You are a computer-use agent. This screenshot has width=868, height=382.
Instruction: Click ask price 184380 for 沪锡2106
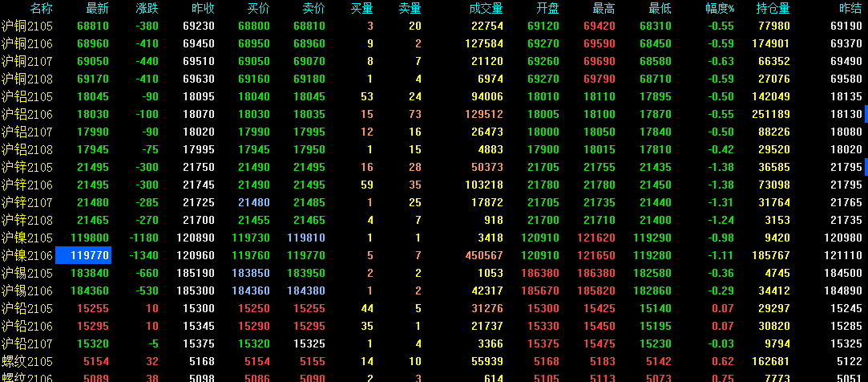point(306,291)
